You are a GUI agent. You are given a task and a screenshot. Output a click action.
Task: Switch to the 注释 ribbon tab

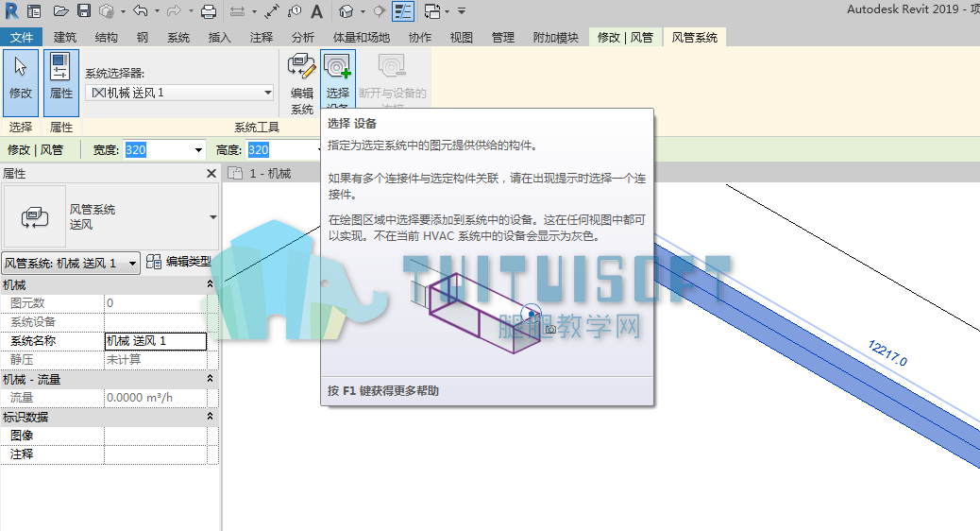pyautogui.click(x=262, y=38)
